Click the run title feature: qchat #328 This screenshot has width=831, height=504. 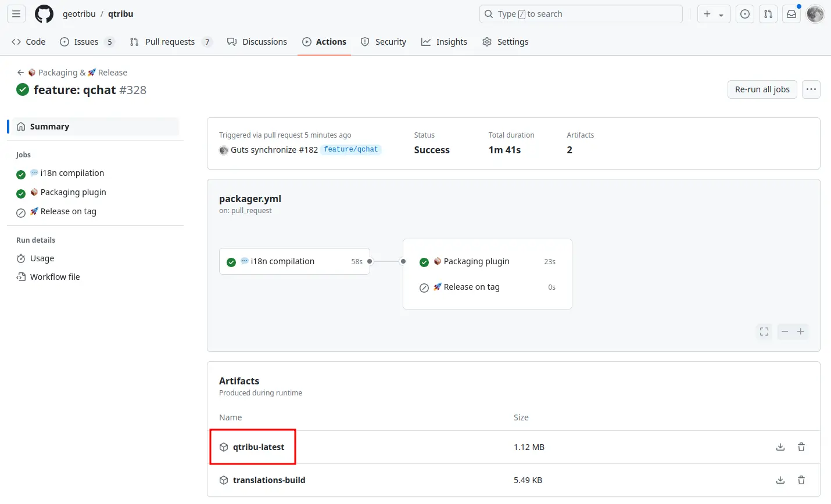(x=90, y=90)
